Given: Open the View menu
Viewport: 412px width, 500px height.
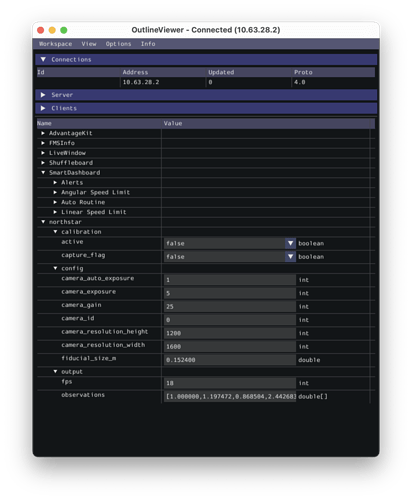Looking at the screenshot, I should coord(89,44).
